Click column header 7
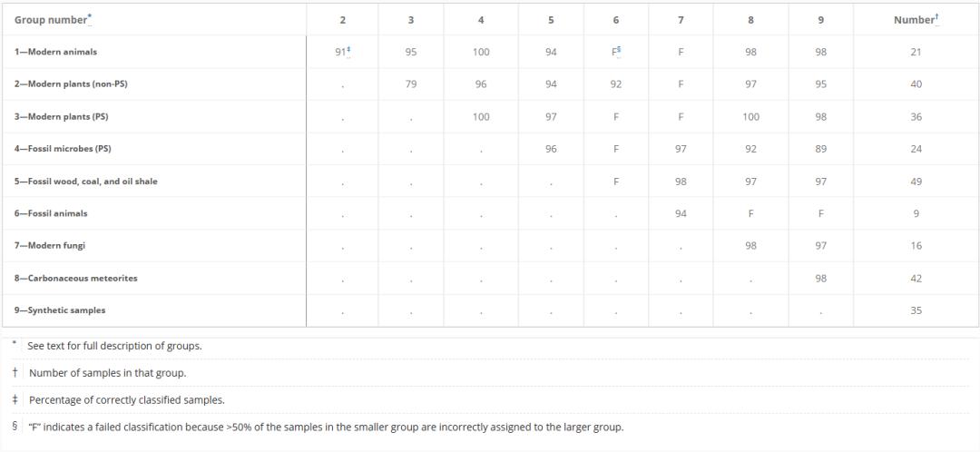 [x=681, y=20]
